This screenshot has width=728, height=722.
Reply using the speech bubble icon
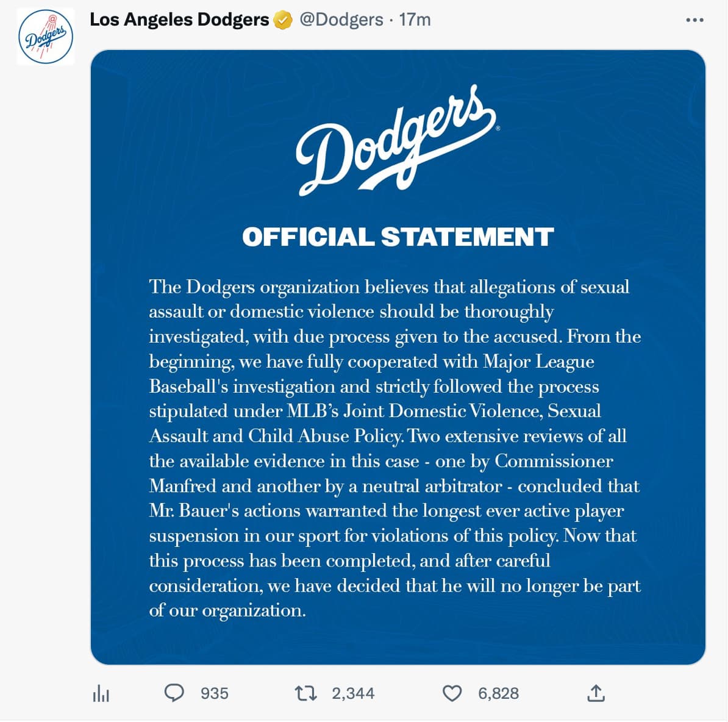pyautogui.click(x=174, y=693)
